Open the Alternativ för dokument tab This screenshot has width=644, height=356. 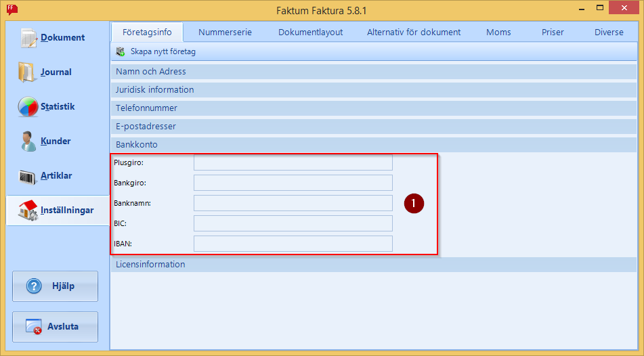tap(414, 32)
